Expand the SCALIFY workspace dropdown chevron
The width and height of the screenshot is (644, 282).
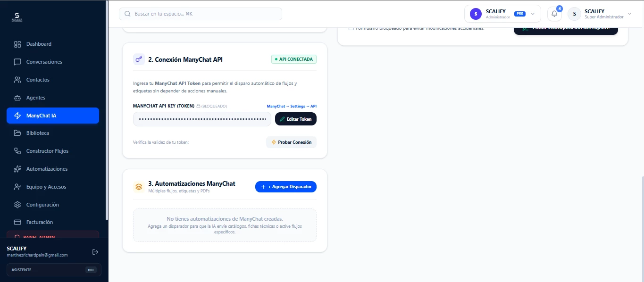coord(533,14)
